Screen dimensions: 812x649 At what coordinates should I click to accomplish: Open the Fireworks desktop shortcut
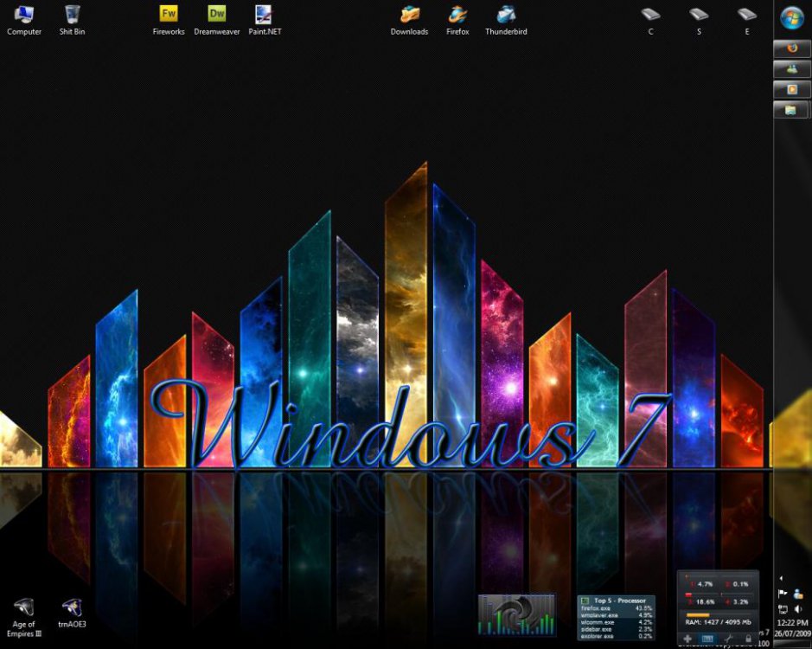coord(169,15)
